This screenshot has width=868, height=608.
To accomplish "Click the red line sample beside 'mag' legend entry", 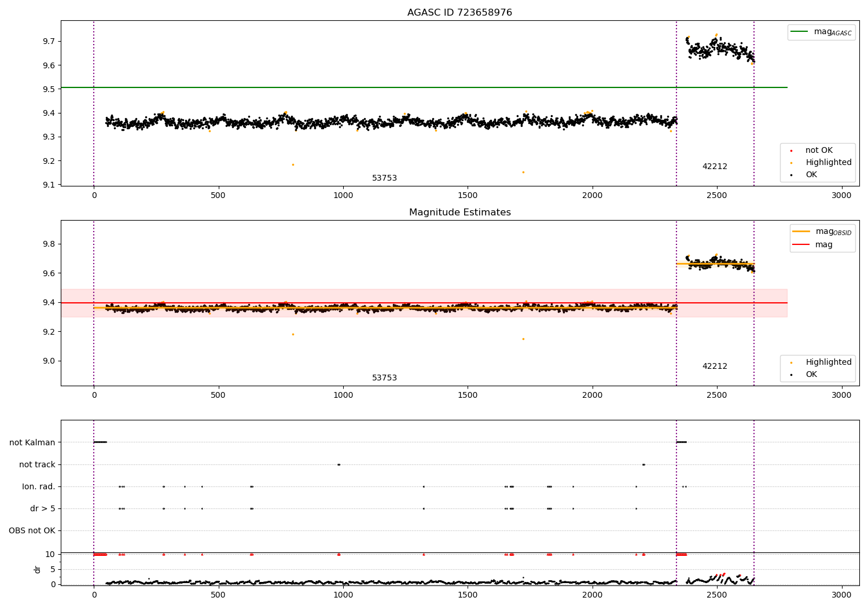I will tap(801, 245).
